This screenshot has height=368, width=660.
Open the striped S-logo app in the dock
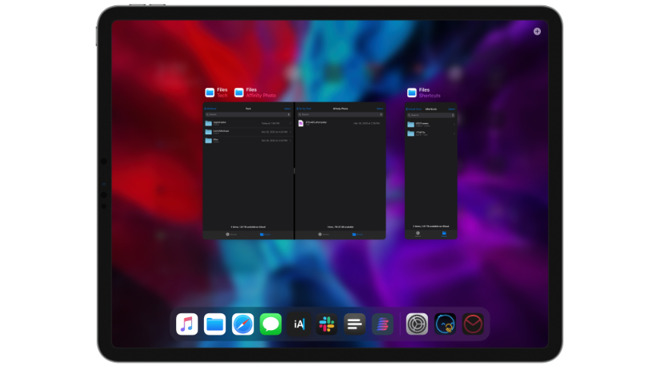point(383,324)
